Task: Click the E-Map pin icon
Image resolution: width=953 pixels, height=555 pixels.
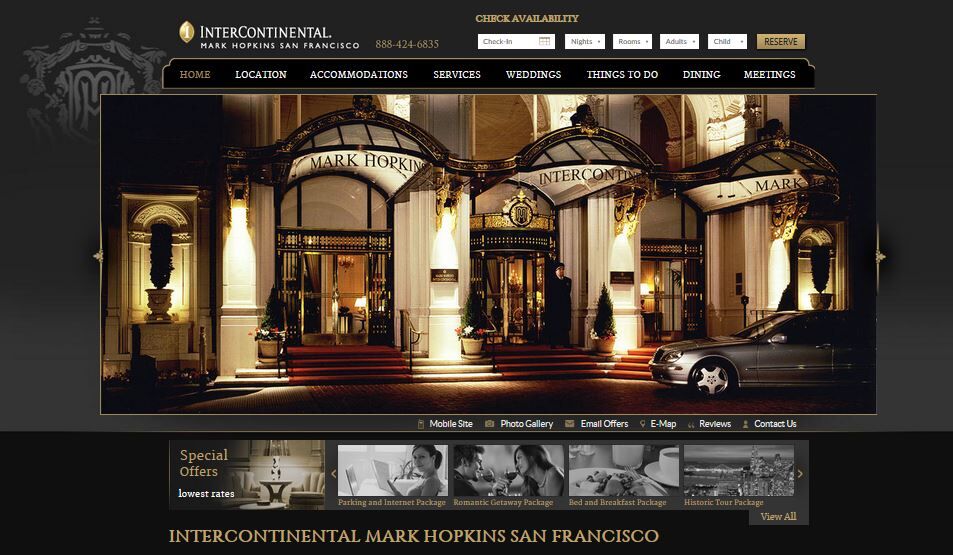Action: [642, 424]
